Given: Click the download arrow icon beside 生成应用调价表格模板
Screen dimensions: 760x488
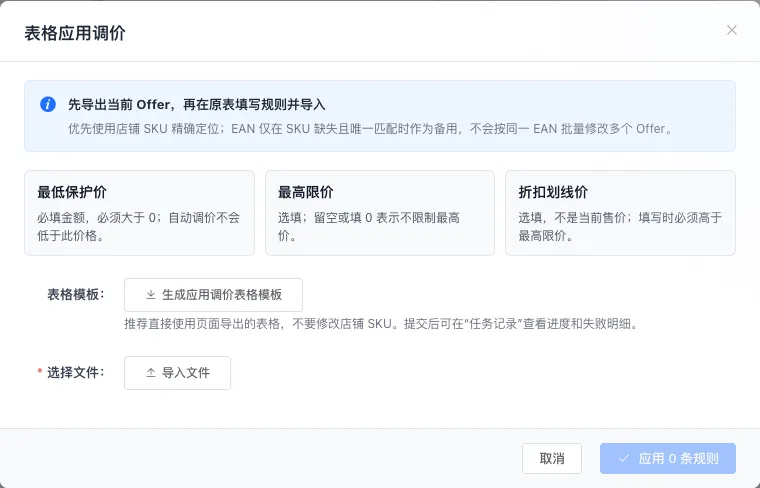Looking at the screenshot, I should pyautogui.click(x=151, y=295).
